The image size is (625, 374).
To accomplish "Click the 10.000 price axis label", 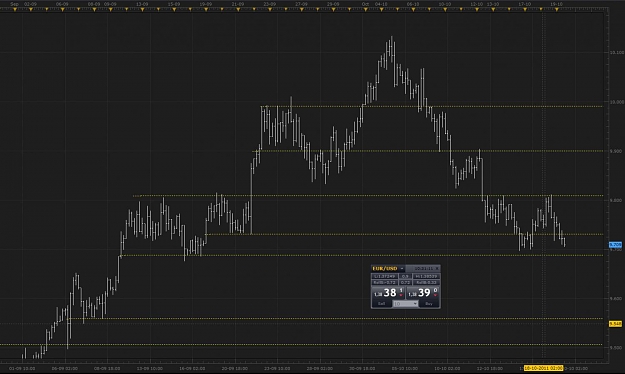I will 616,102.
